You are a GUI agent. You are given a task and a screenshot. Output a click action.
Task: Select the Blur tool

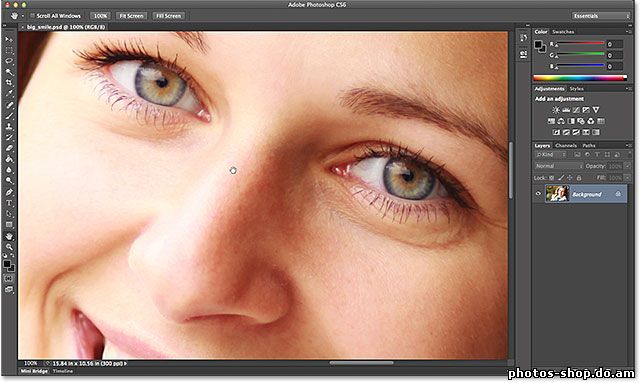(x=9, y=170)
